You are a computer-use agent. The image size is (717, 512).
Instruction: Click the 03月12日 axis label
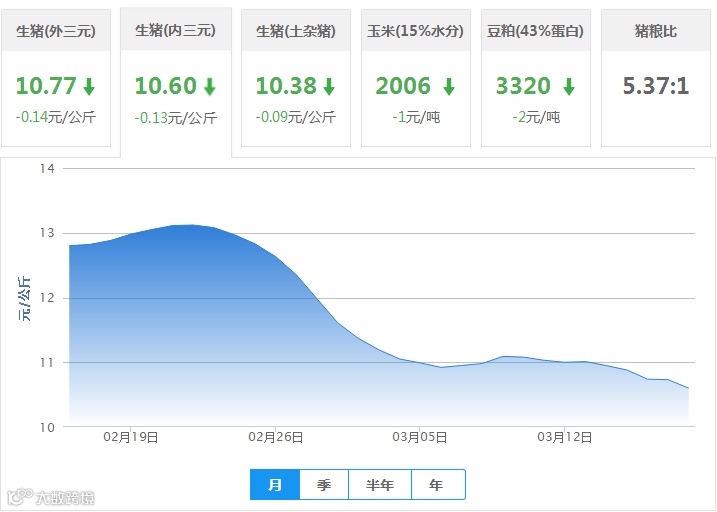pyautogui.click(x=565, y=437)
